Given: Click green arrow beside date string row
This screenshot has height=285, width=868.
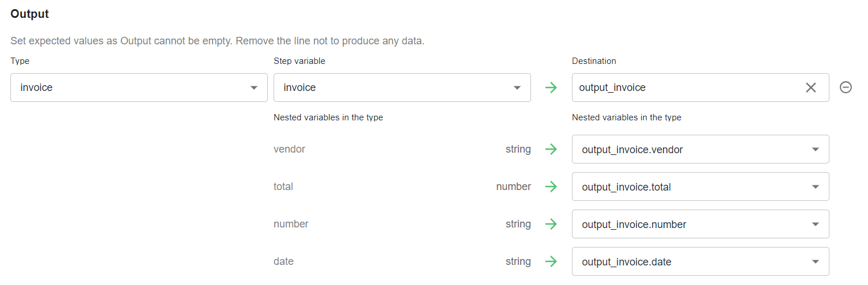Looking at the screenshot, I should [551, 261].
